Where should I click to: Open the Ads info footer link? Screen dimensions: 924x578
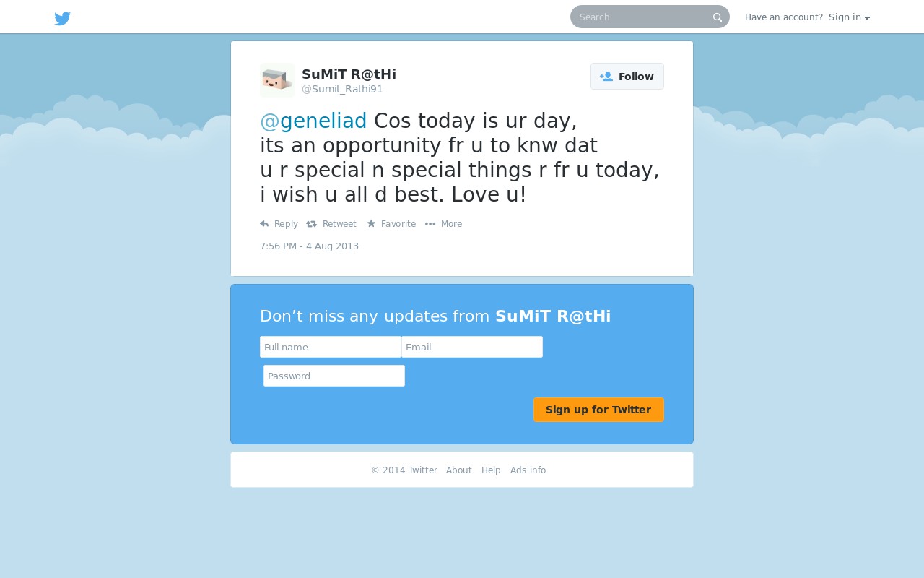[x=528, y=470]
